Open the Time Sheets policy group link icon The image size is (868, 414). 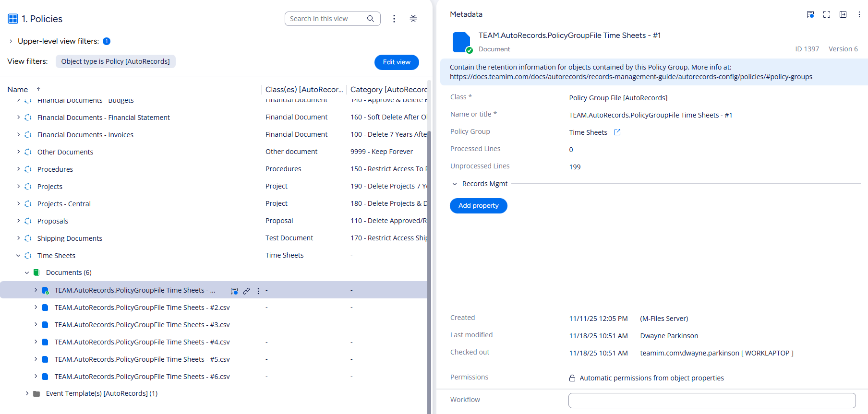coord(617,132)
